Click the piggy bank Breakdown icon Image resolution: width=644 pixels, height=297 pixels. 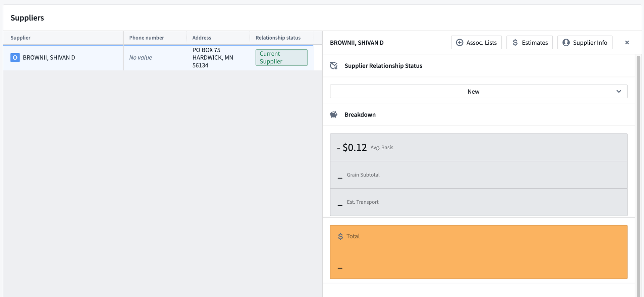(334, 115)
